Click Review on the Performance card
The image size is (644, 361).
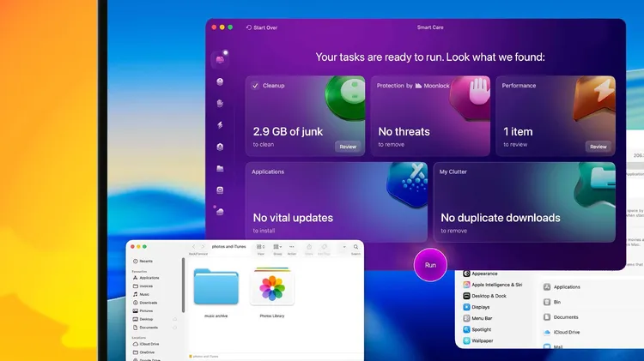(598, 147)
